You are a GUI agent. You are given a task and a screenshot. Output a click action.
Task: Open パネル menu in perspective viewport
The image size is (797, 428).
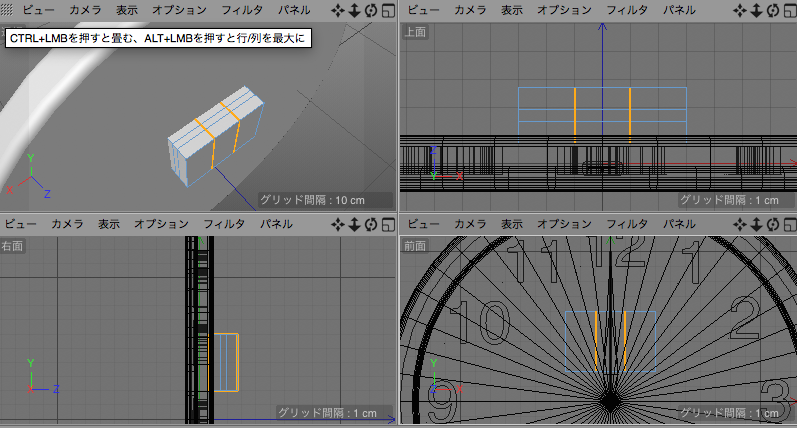294,10
